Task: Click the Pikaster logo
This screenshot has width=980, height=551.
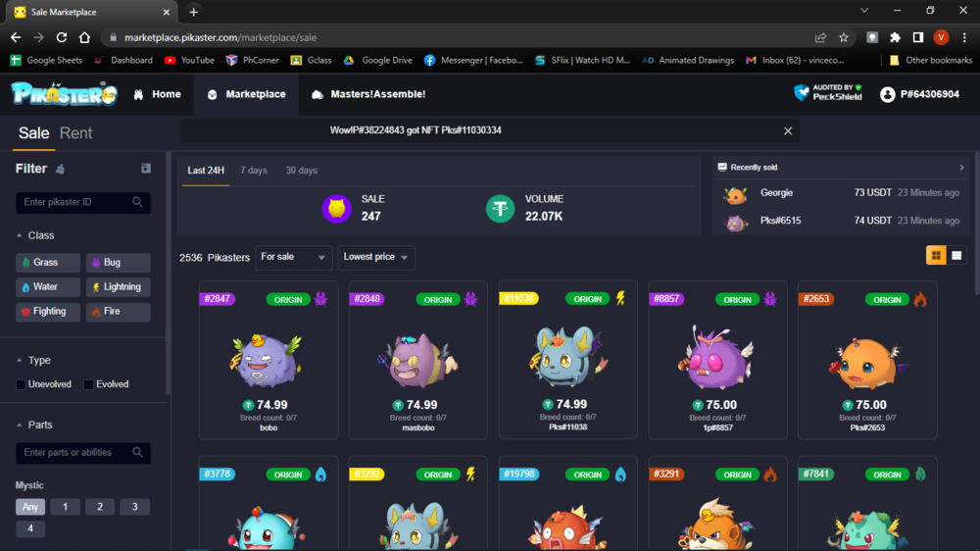Action: [64, 94]
